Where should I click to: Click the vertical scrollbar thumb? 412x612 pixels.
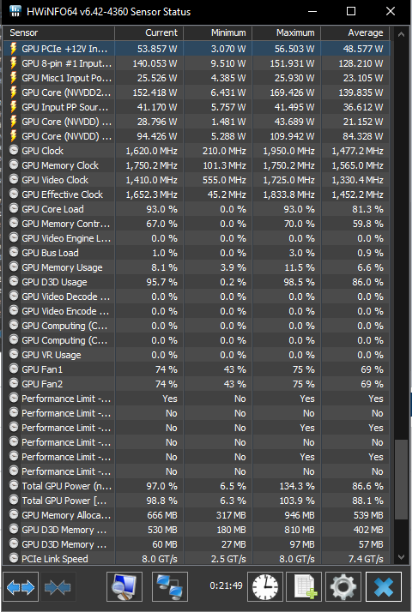pyautogui.click(x=401, y=480)
